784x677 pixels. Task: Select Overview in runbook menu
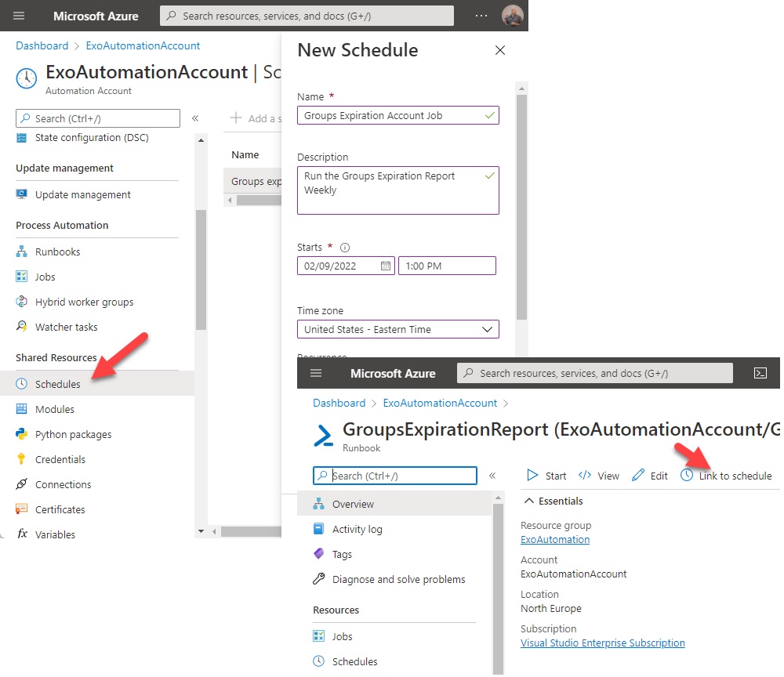tap(394, 504)
